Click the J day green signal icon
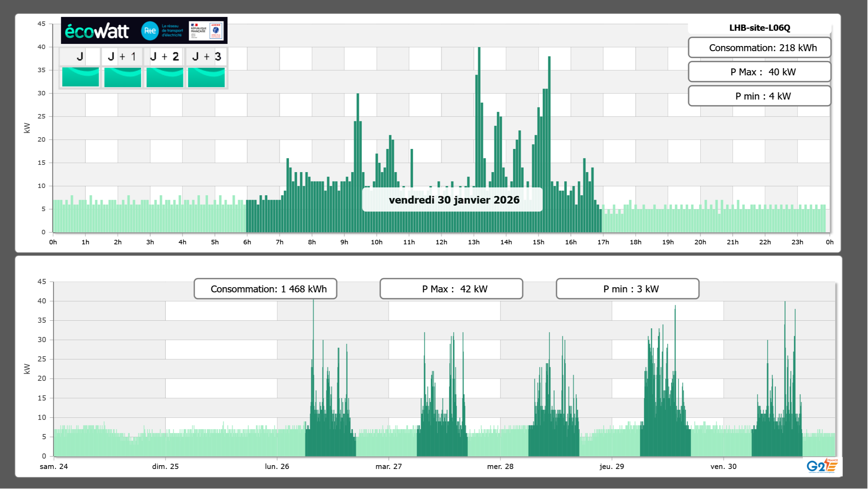This screenshot has height=489, width=868. (81, 77)
